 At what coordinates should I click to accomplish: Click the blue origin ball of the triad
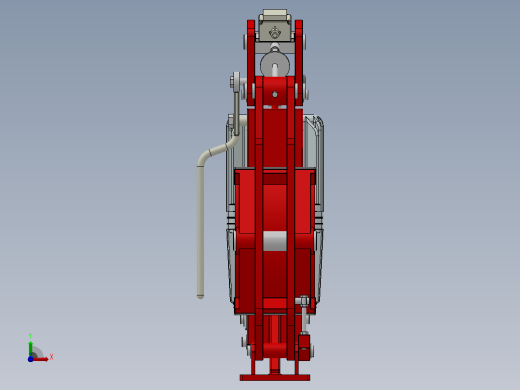pyautogui.click(x=30, y=359)
